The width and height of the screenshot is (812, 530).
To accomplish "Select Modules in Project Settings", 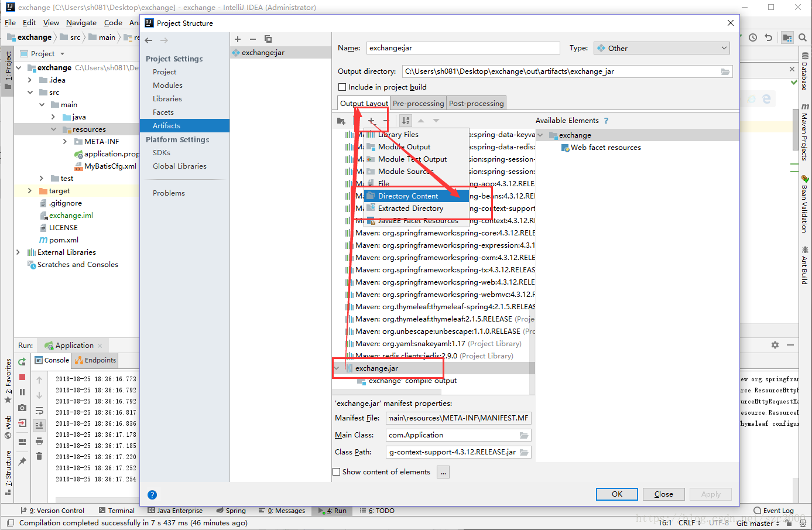I will click(167, 86).
